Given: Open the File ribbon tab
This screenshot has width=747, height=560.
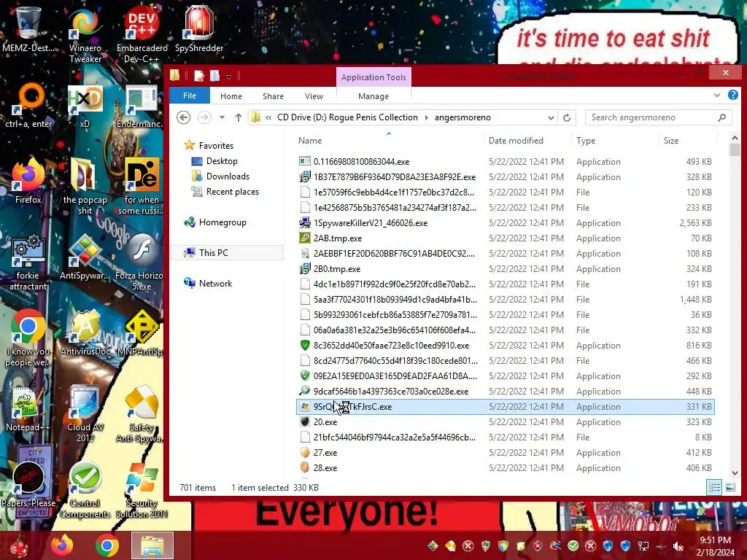Looking at the screenshot, I should click(190, 96).
